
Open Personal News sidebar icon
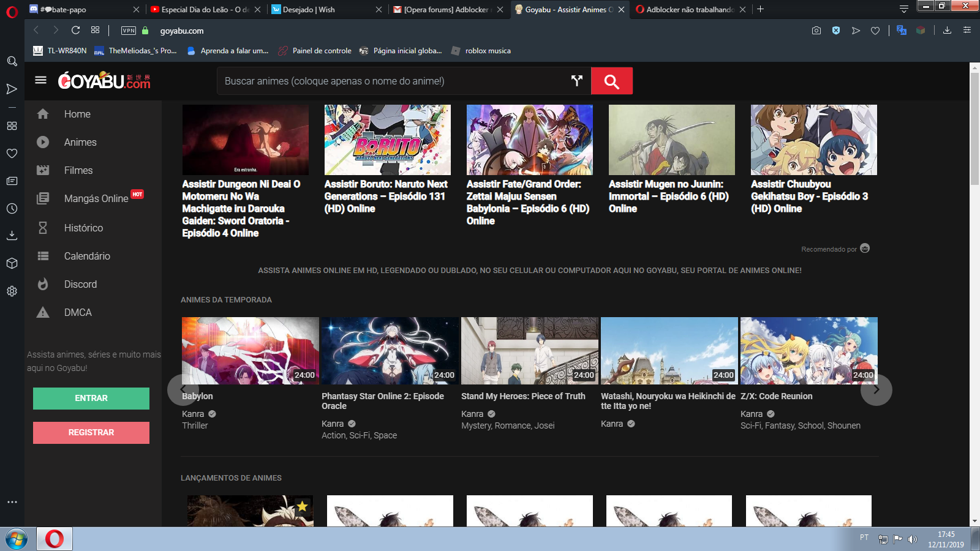12,181
